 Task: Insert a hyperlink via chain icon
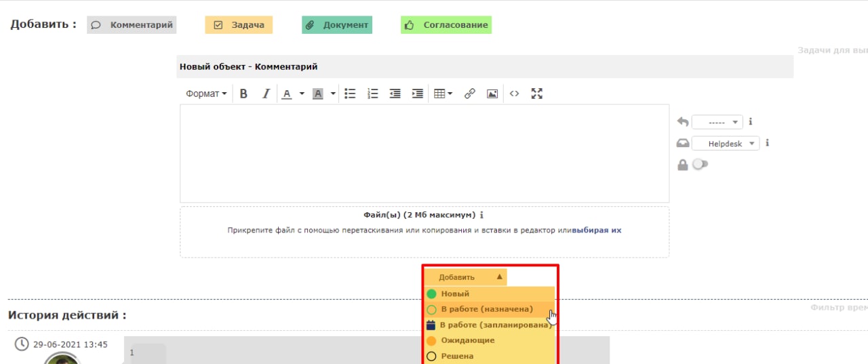coord(469,94)
